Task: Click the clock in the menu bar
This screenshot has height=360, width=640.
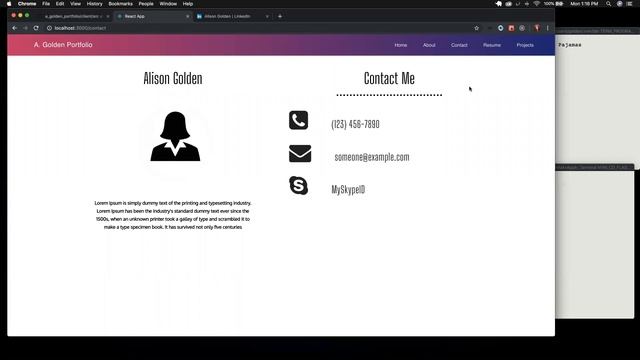Action: coord(584,4)
